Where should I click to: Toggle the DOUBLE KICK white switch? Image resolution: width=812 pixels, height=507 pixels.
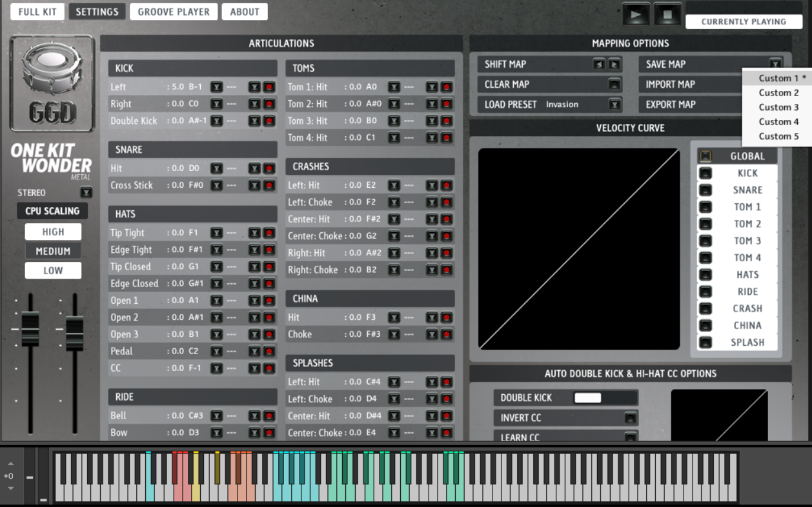click(x=587, y=397)
